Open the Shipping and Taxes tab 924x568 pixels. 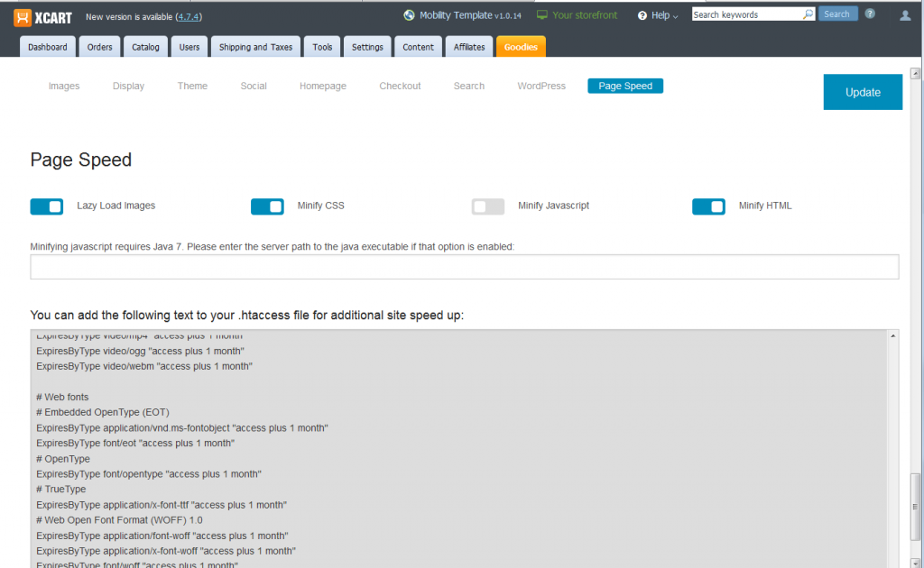[255, 47]
